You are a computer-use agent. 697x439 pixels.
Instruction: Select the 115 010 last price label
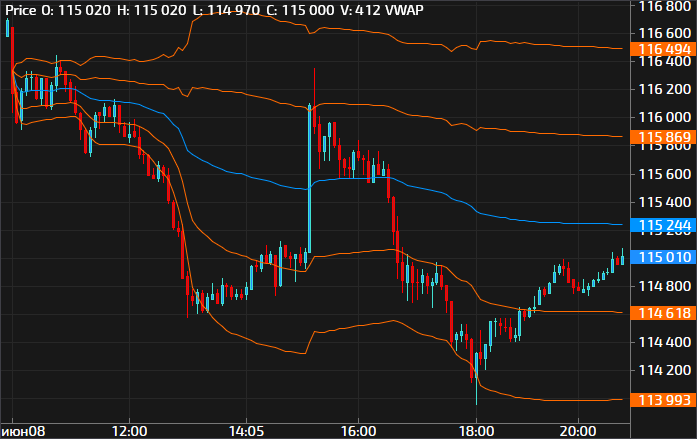664,257
